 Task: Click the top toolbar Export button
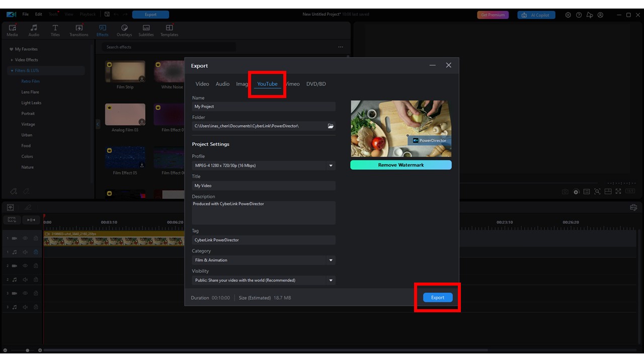(x=150, y=15)
